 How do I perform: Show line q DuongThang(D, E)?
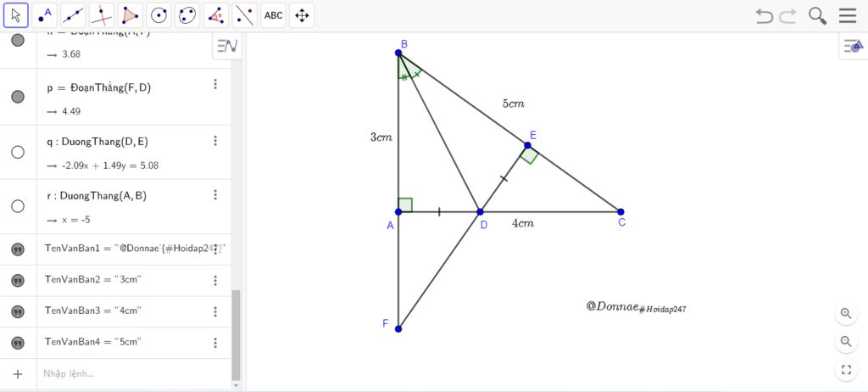[x=18, y=152]
